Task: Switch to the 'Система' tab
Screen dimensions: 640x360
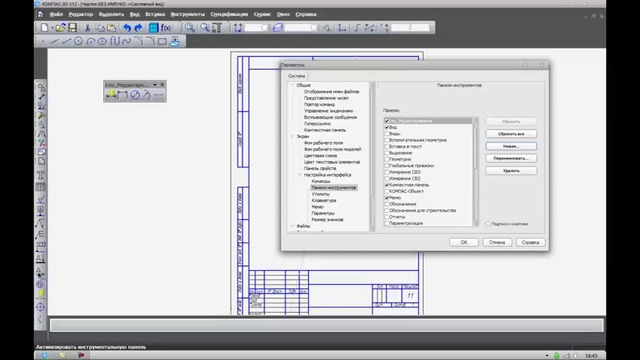Action: 296,76
